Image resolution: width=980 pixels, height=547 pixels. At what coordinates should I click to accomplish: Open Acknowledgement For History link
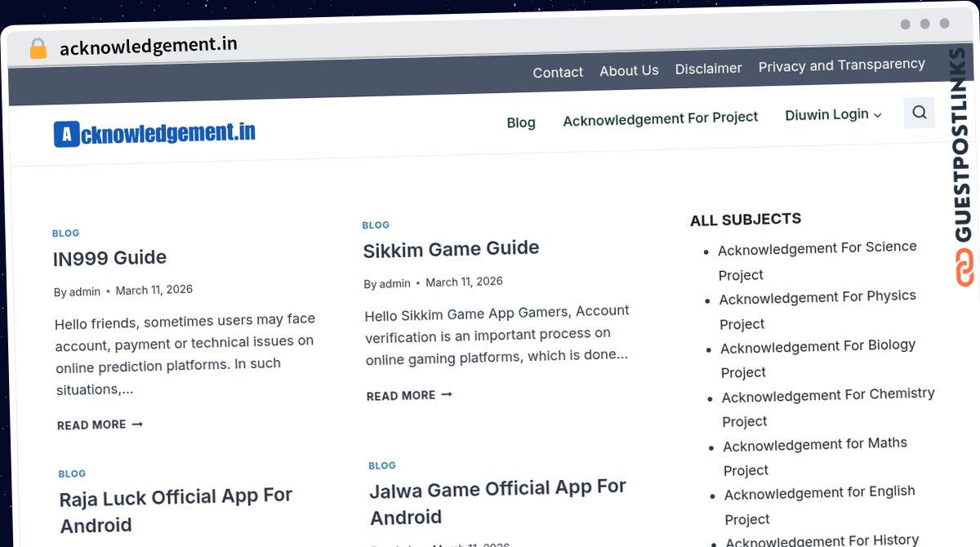pyautogui.click(x=822, y=540)
